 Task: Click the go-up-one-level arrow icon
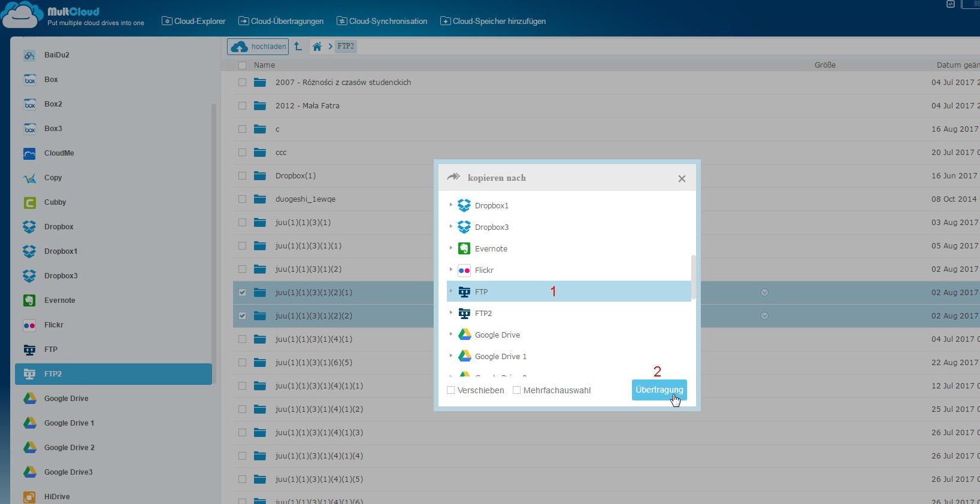click(298, 47)
